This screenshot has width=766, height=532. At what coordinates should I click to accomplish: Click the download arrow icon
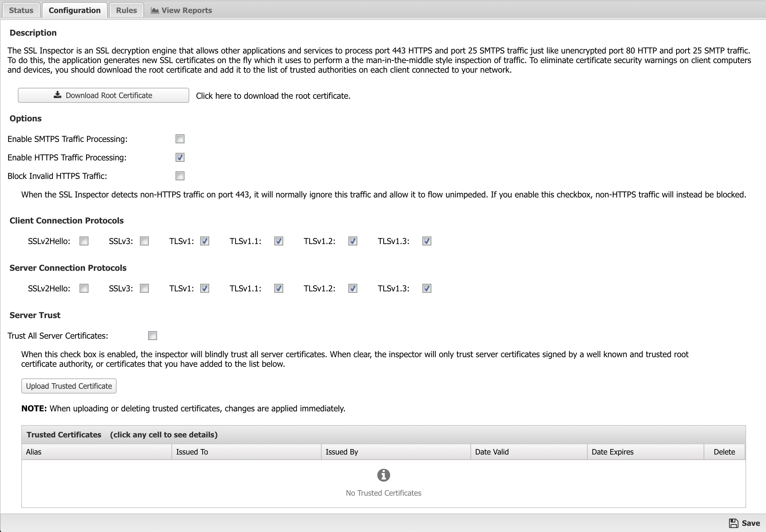tap(58, 95)
